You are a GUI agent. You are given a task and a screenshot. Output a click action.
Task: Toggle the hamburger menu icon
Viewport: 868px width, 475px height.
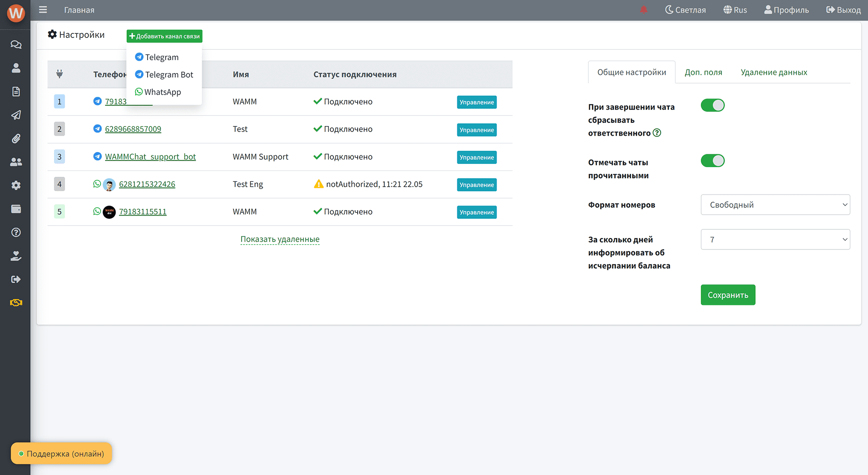pos(43,10)
